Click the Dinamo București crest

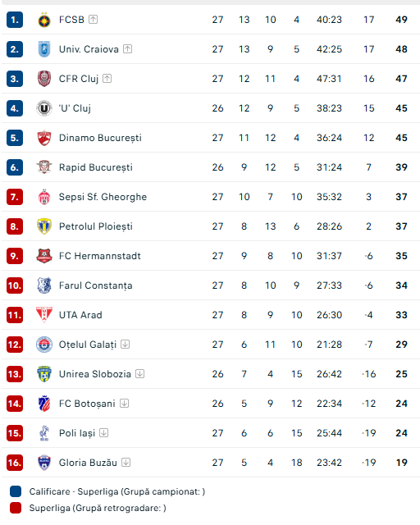(x=43, y=138)
